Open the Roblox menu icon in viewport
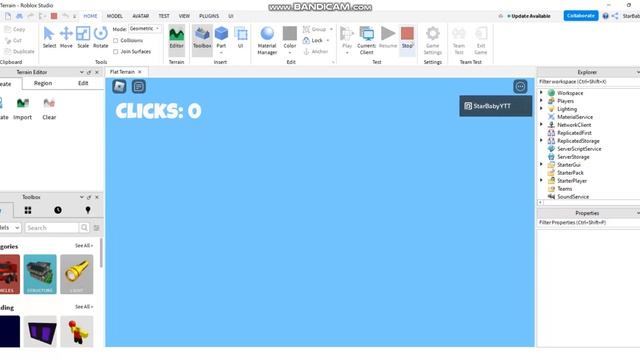This screenshot has height=360, width=640. click(119, 87)
